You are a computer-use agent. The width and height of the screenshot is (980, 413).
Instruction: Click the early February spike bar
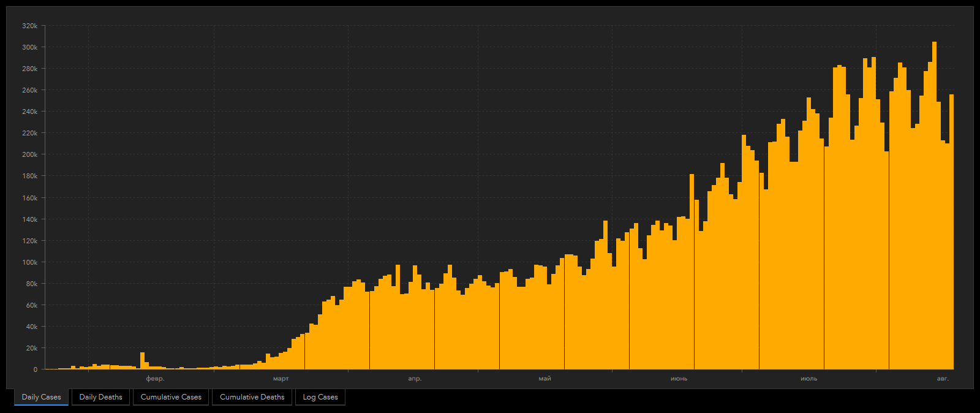tap(142, 361)
